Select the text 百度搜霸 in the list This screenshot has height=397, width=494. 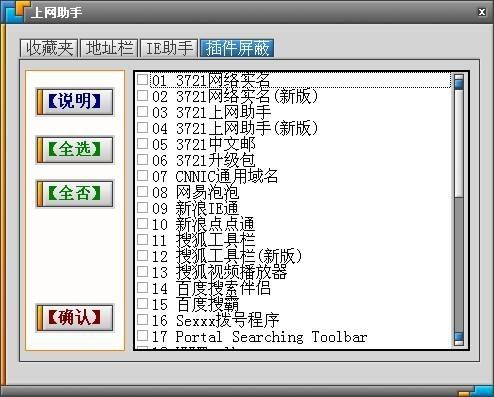[207, 304]
